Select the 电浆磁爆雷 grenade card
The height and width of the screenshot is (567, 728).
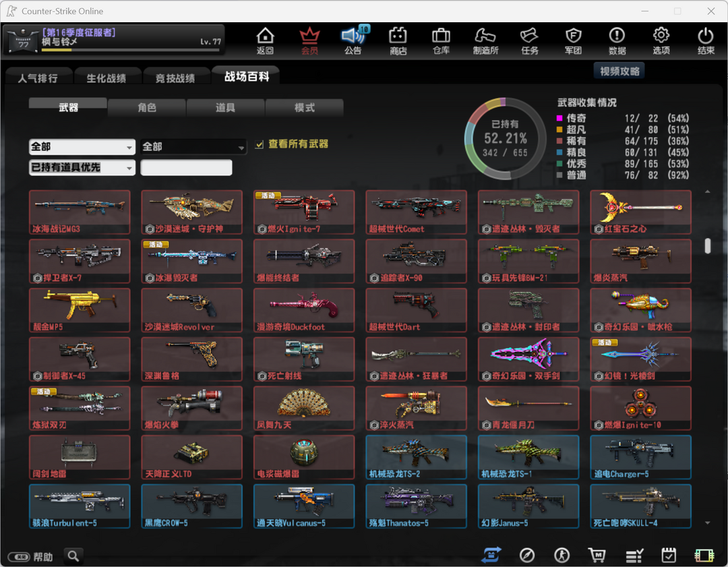click(304, 457)
